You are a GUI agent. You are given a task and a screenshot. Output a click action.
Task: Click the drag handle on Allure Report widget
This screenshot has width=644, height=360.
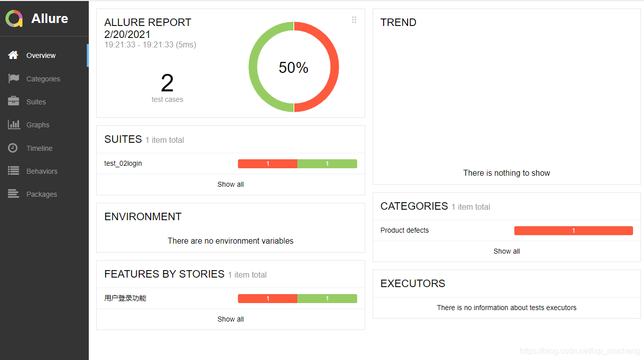[x=354, y=20]
